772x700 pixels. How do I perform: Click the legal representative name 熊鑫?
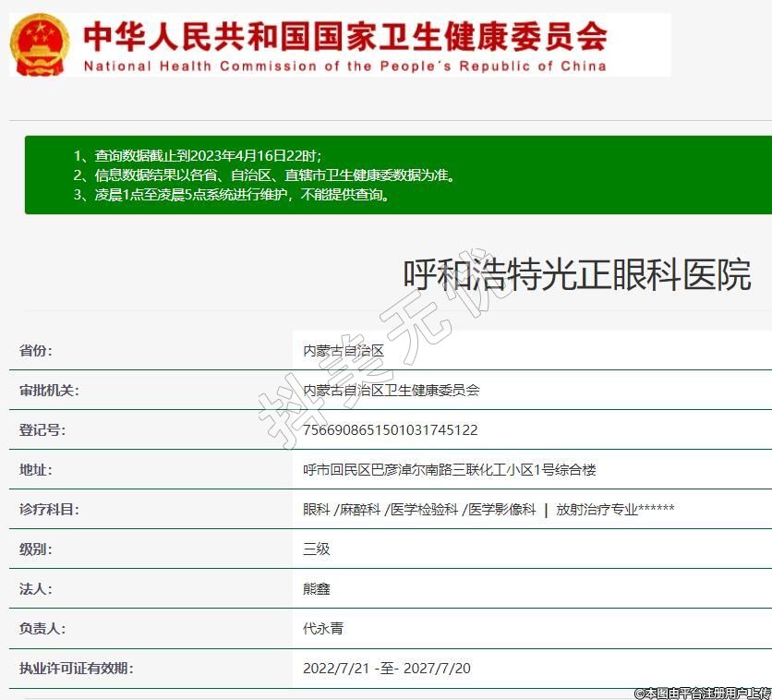[316, 589]
